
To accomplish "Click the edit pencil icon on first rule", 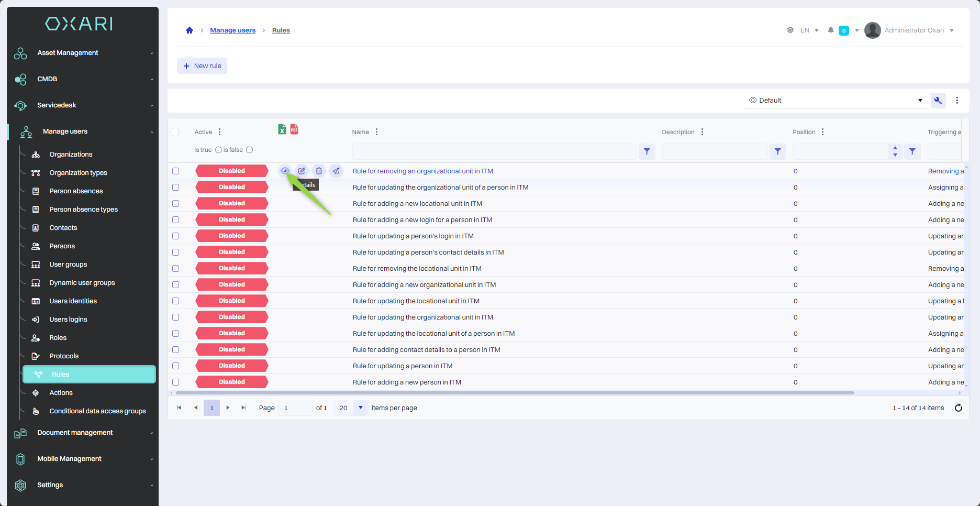I will click(302, 171).
